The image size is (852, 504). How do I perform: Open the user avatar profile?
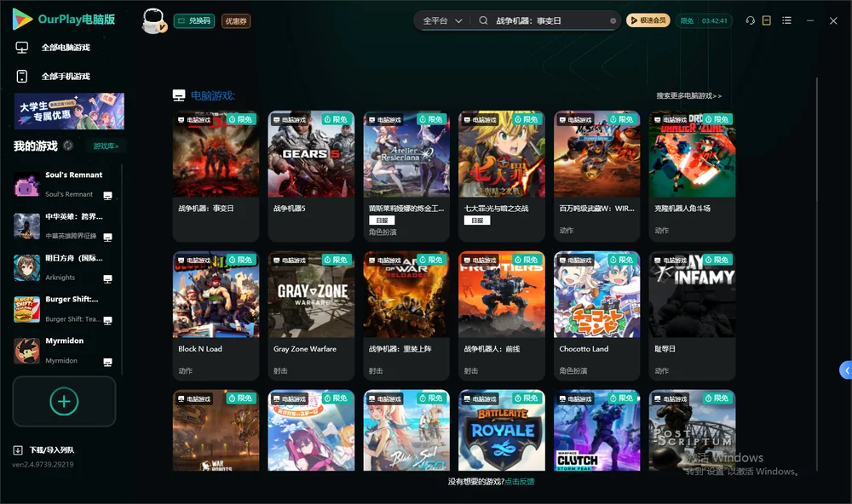pos(153,20)
